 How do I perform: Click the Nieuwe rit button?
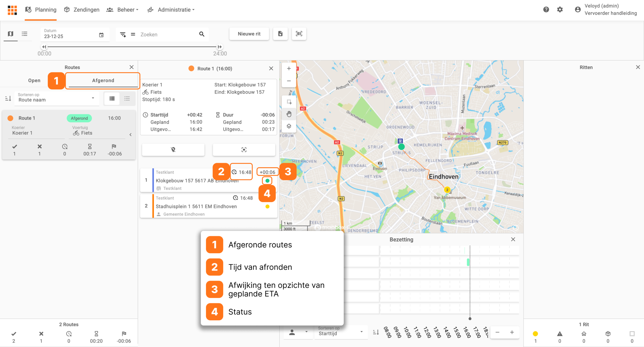pos(249,34)
